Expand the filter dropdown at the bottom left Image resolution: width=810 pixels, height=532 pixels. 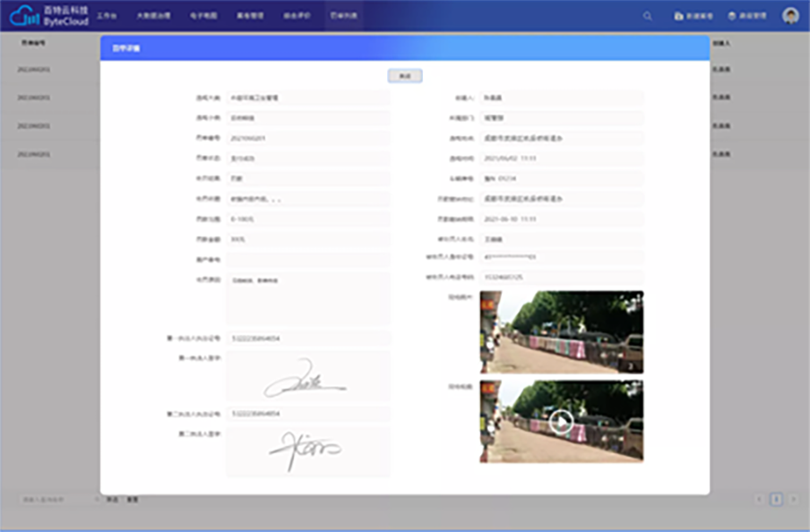pyautogui.click(x=59, y=499)
